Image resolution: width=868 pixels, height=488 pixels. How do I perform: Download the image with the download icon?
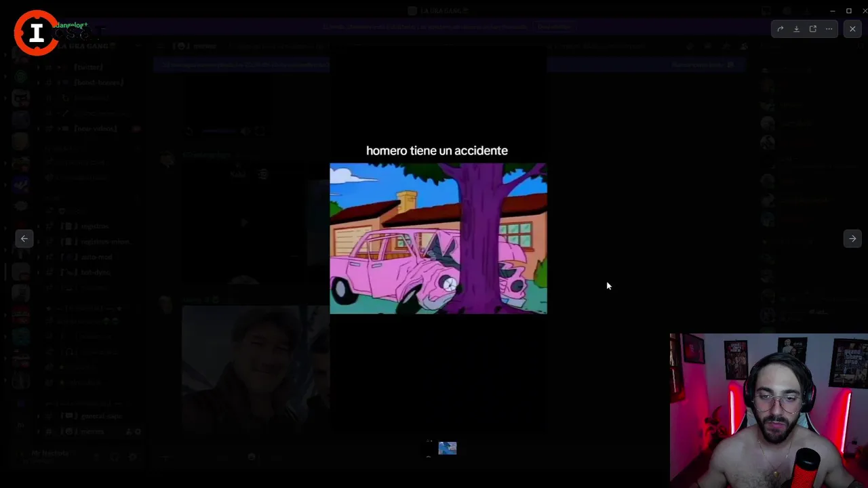(x=797, y=29)
